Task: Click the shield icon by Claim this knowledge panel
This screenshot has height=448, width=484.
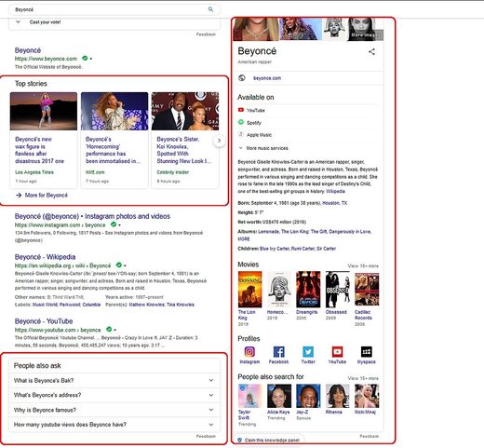Action: [239, 440]
